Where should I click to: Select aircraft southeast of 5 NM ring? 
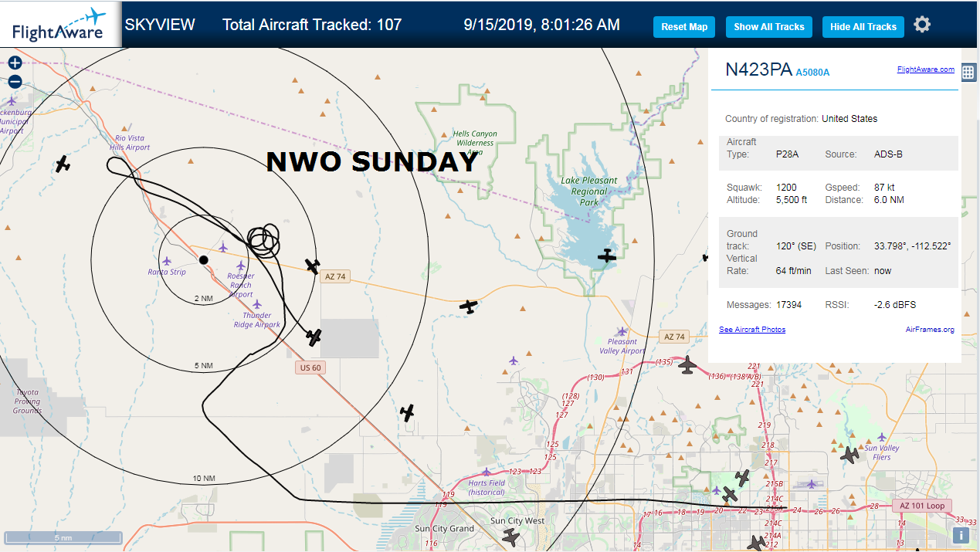pyautogui.click(x=407, y=413)
